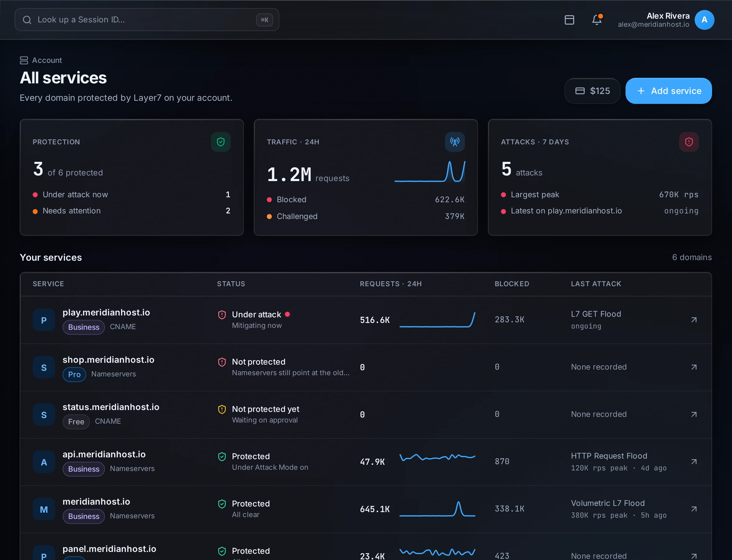
Task: Click 'Latest on play.meridianhost.io' in the Attacks card
Action: [566, 211]
